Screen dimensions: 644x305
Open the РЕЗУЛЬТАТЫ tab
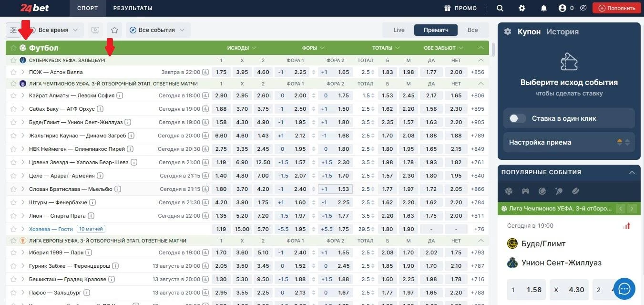coord(133,8)
